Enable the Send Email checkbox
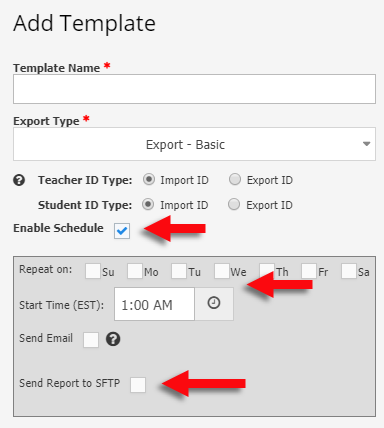Image resolution: width=384 pixels, height=428 pixels. [x=91, y=340]
